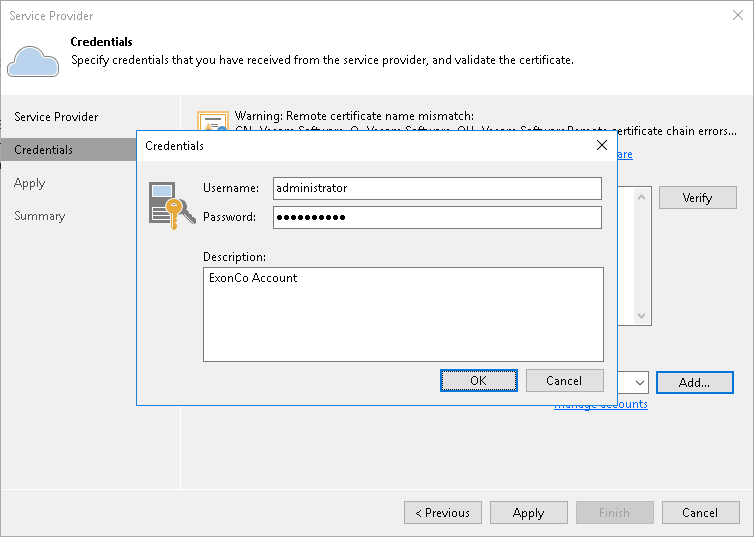This screenshot has width=754, height=537.
Task: Click the Verify certificate button
Action: click(x=697, y=198)
